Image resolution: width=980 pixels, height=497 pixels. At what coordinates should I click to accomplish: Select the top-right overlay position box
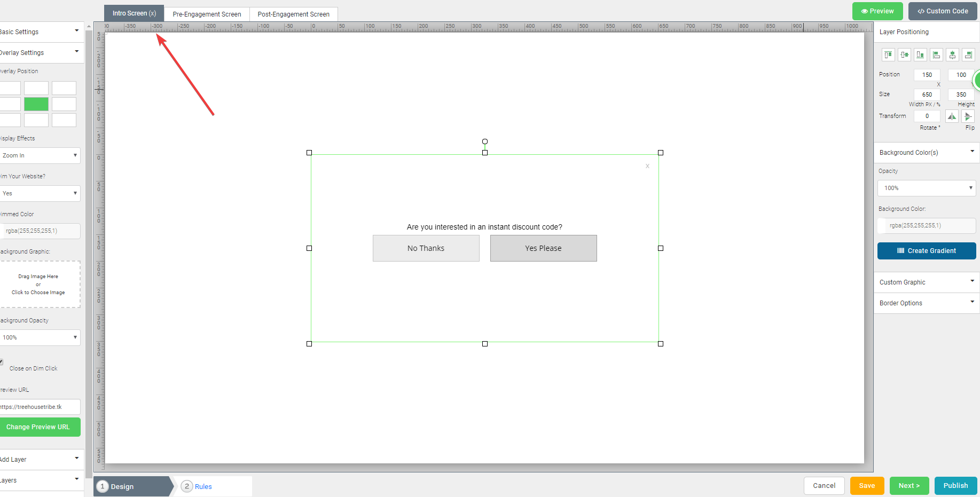[x=64, y=88]
